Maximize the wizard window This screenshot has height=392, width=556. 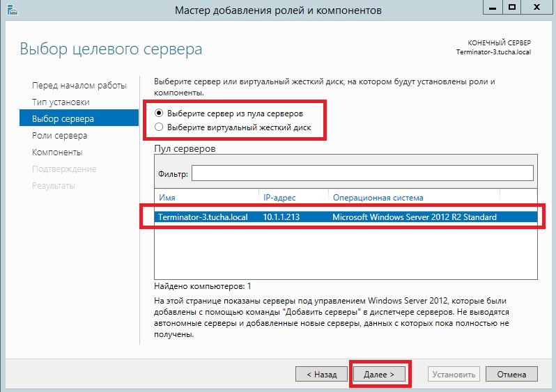tap(511, 8)
